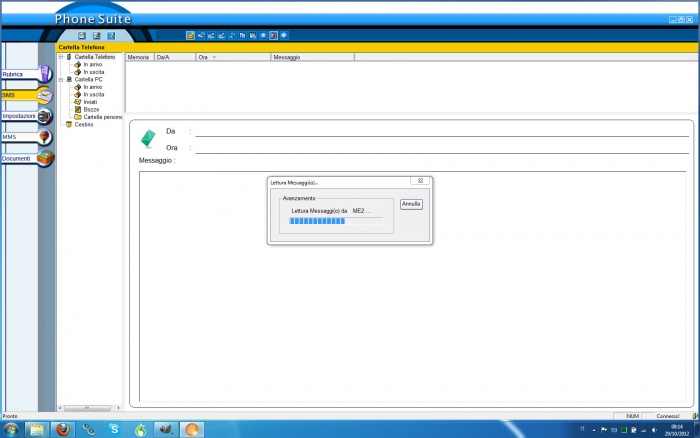The width and height of the screenshot is (700, 438).
Task: Open the Impostazioni settings section
Action: [20, 116]
